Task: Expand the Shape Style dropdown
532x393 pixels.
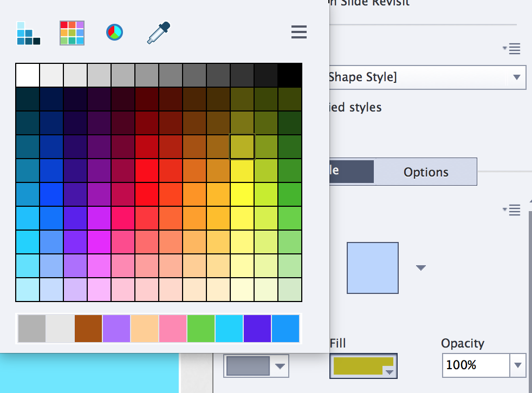Action: [516, 77]
